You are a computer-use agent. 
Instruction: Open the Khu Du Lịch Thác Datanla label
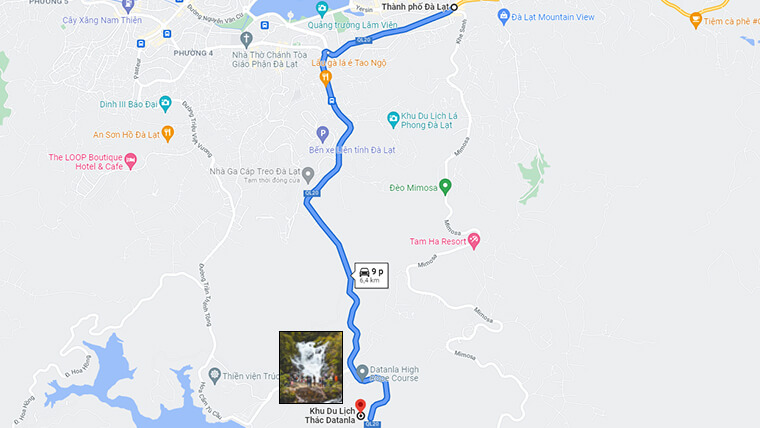tap(330, 415)
